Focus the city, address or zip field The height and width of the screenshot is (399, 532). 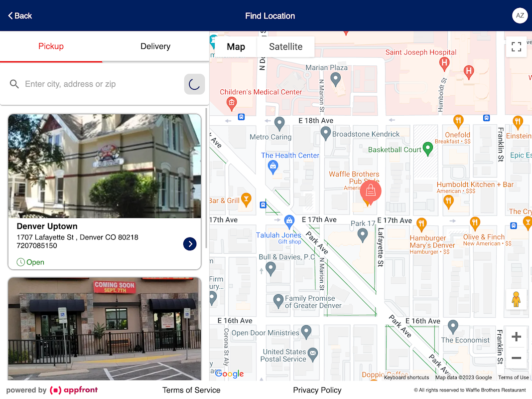click(x=102, y=84)
